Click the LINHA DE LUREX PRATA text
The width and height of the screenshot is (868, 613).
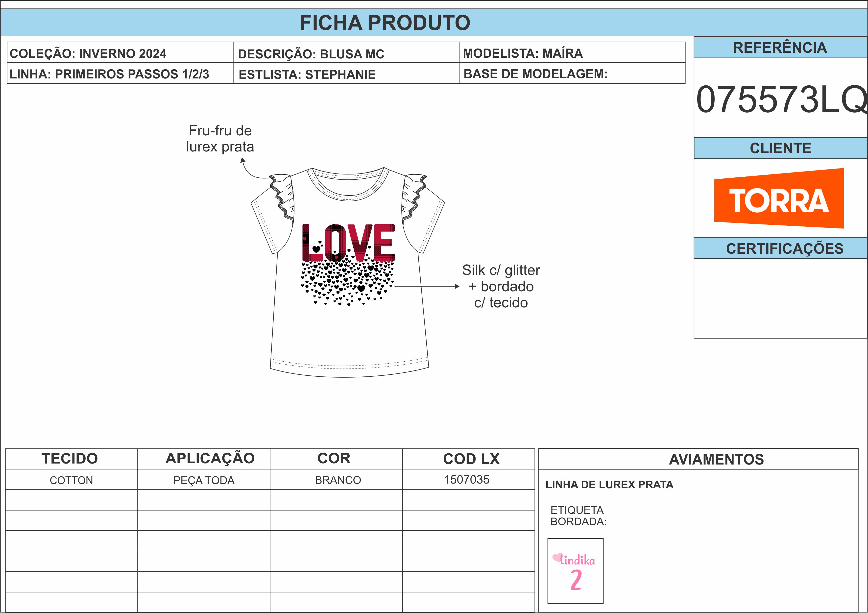pos(609,484)
